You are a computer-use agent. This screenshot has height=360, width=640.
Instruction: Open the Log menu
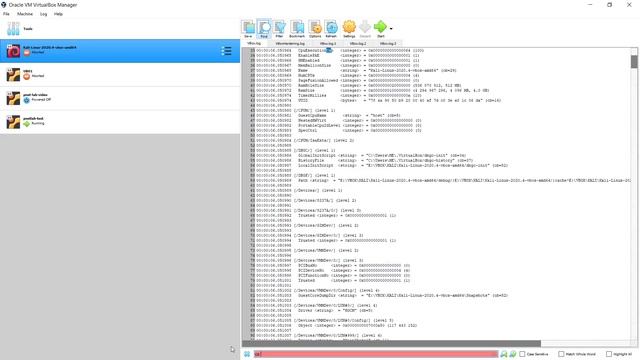pyautogui.click(x=44, y=14)
